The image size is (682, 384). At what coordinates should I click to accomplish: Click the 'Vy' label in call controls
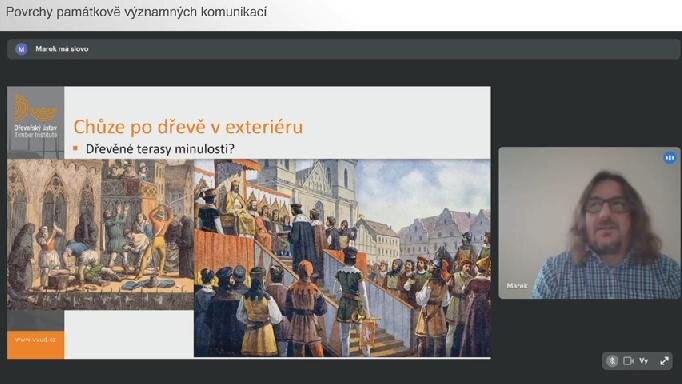(x=644, y=361)
